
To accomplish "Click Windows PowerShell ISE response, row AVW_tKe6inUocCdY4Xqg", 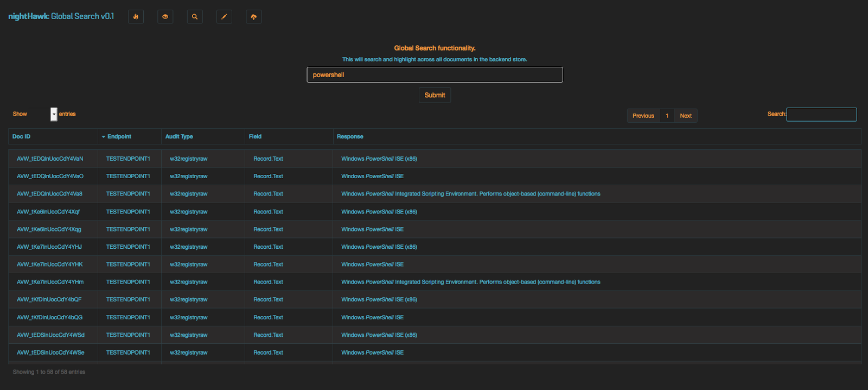I will coord(373,229).
